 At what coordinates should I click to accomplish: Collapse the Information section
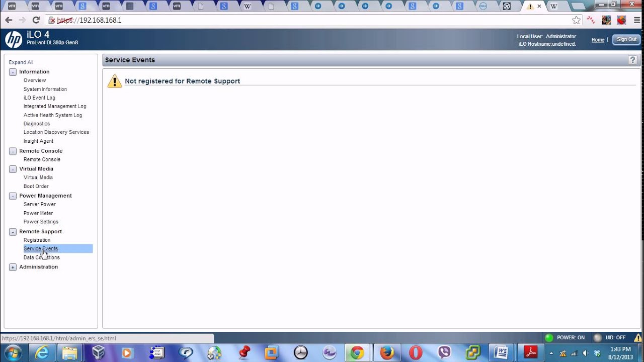click(13, 72)
